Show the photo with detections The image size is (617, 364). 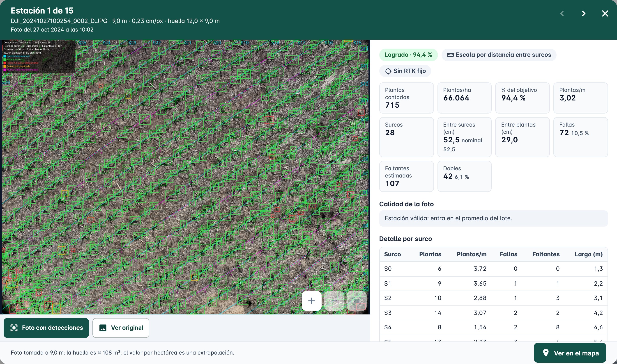click(x=46, y=328)
